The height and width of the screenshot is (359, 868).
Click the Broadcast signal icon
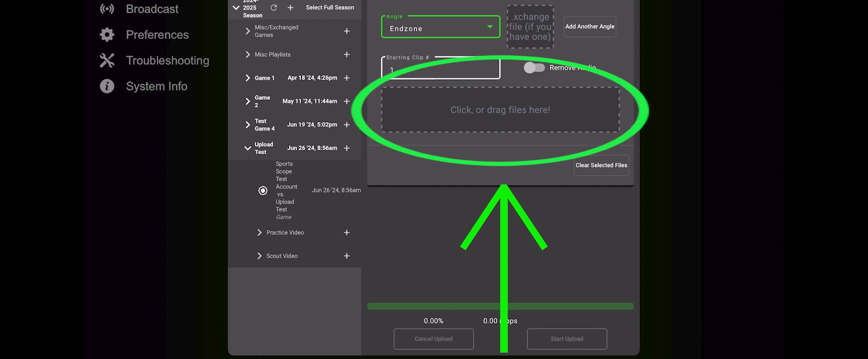coord(107,9)
